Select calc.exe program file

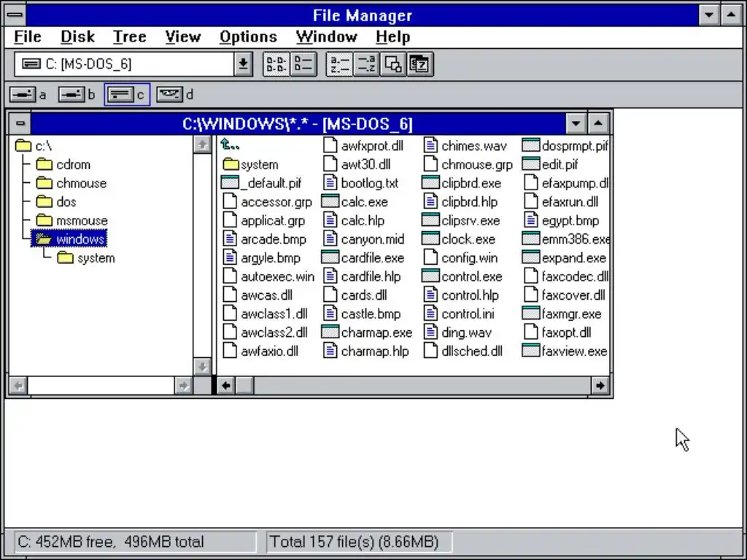[x=355, y=202]
